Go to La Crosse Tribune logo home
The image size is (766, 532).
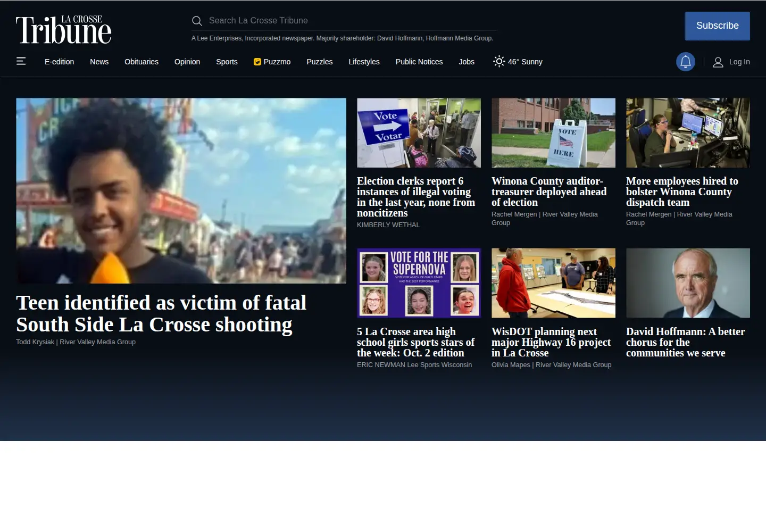[x=64, y=30]
